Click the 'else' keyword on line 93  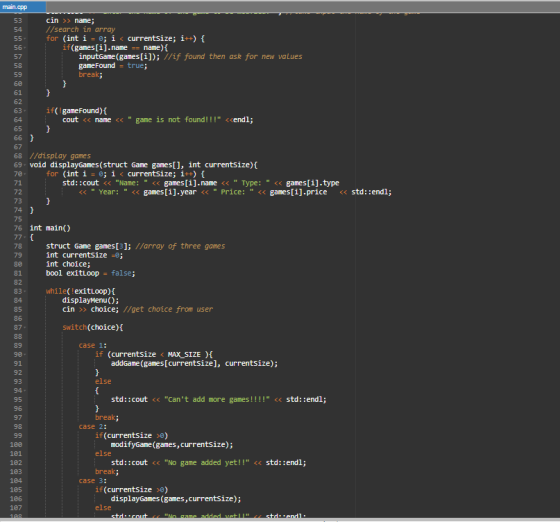pyautogui.click(x=103, y=382)
